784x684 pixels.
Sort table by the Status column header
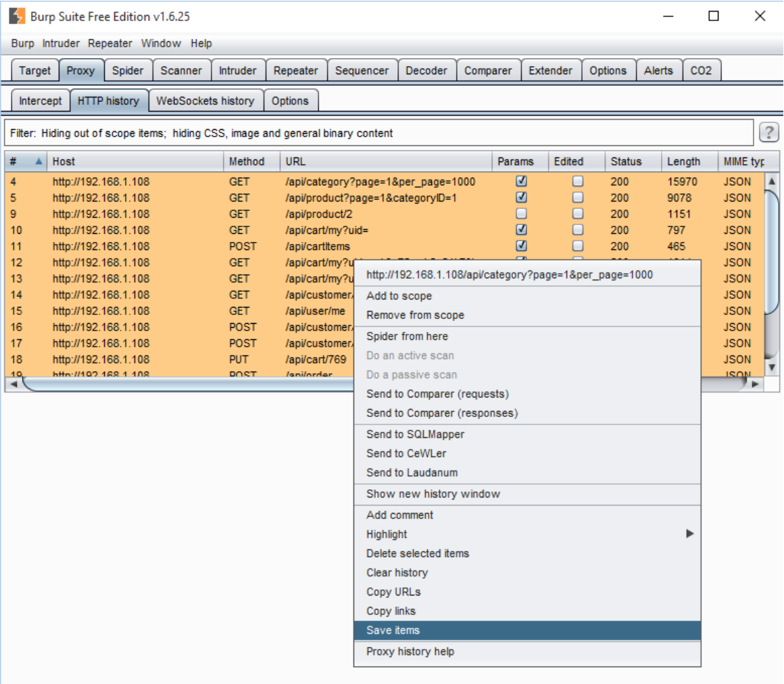pyautogui.click(x=633, y=162)
